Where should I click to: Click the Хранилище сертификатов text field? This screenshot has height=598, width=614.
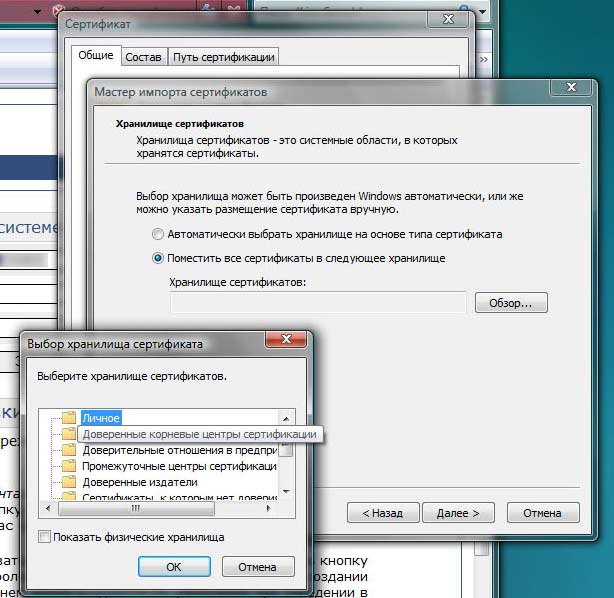pyautogui.click(x=318, y=303)
